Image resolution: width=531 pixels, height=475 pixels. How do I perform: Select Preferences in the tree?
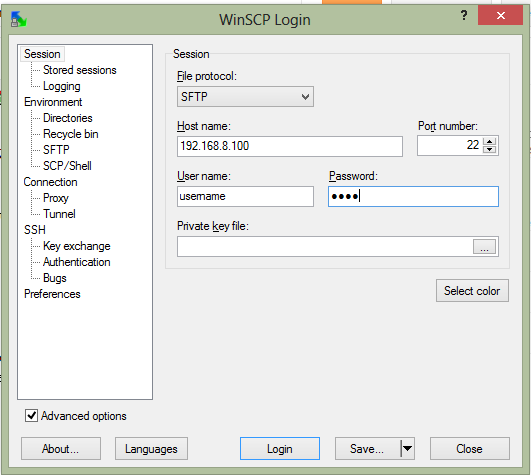pyautogui.click(x=52, y=294)
